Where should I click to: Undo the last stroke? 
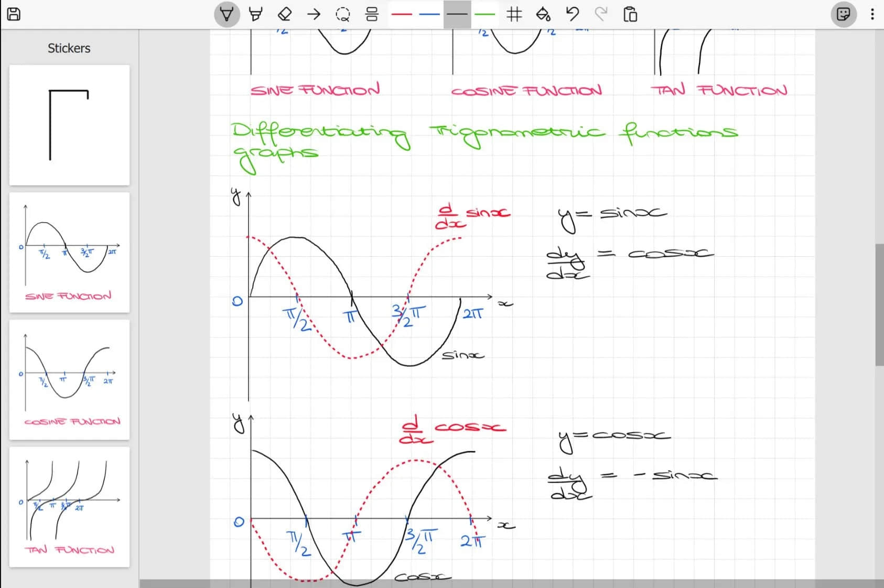573,14
